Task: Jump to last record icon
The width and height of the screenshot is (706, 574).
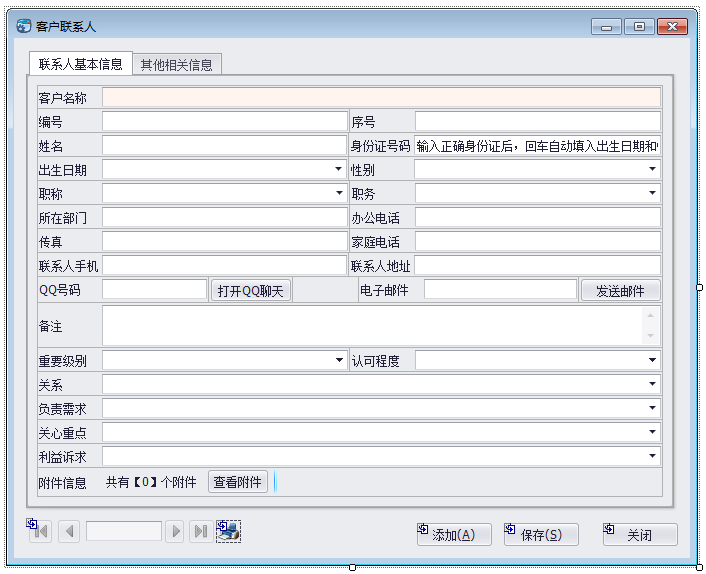Action: click(x=201, y=531)
